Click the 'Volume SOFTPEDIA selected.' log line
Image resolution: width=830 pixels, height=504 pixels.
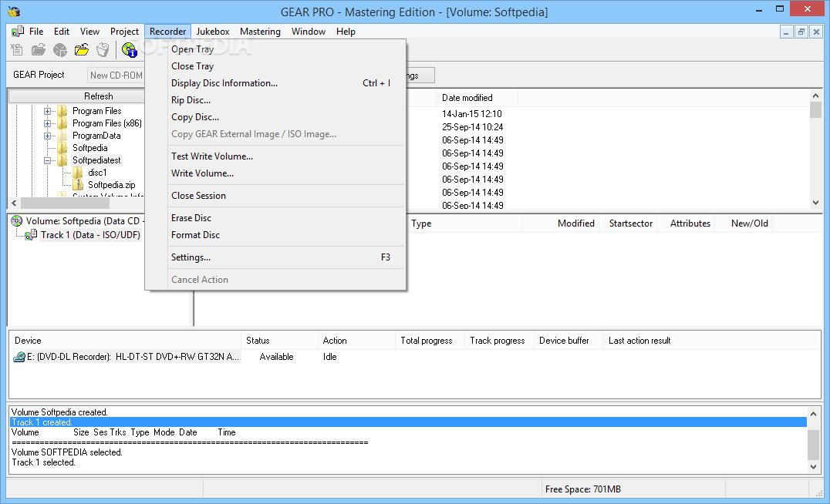pos(66,452)
